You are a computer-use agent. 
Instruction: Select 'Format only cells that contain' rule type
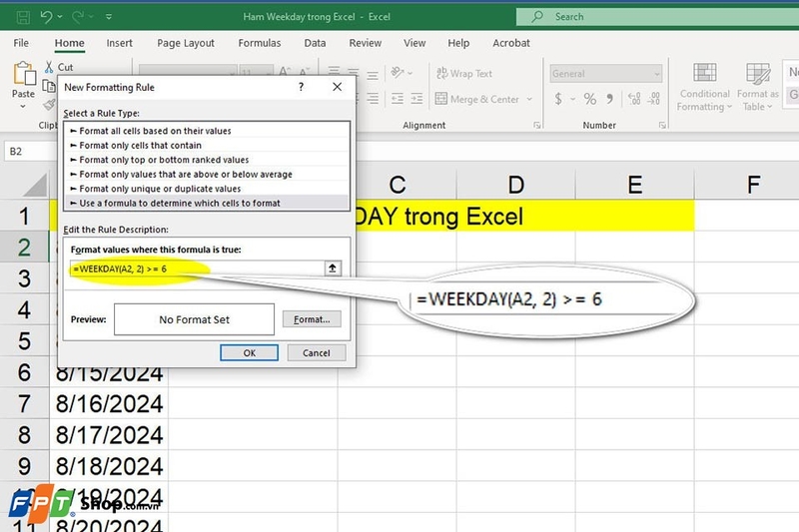point(140,146)
